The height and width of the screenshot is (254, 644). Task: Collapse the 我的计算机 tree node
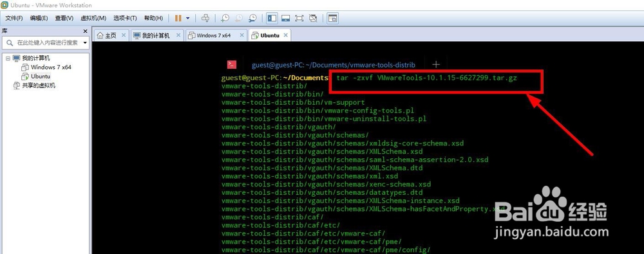[x=8, y=59]
